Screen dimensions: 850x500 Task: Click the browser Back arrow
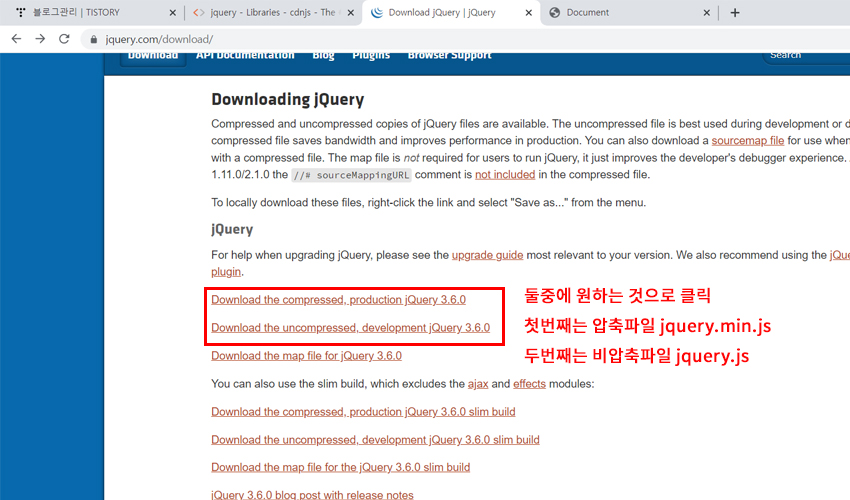(16, 39)
